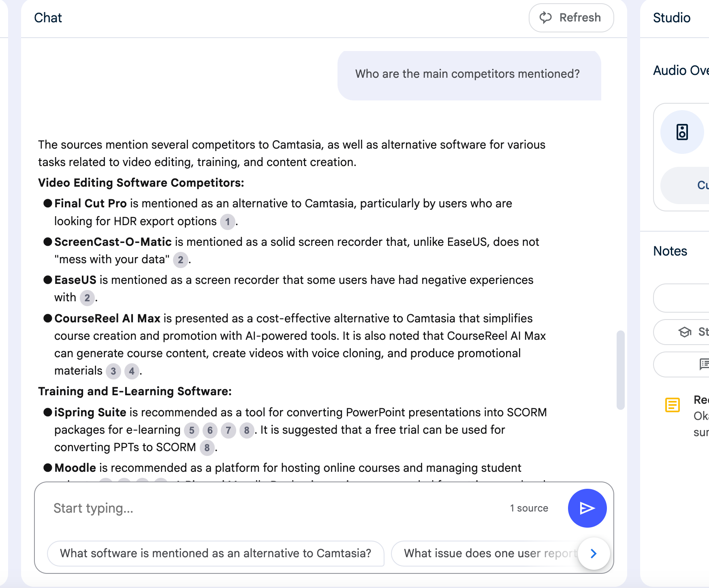Click the Study guide graduation cap icon

tap(685, 332)
